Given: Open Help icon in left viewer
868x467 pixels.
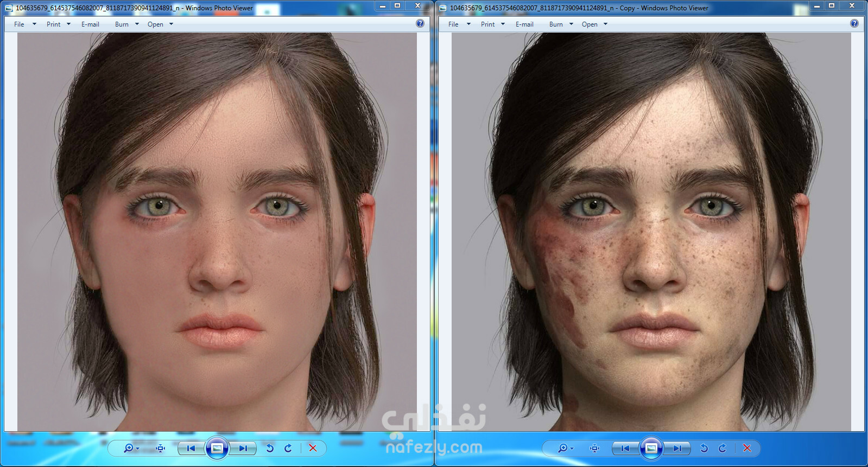Looking at the screenshot, I should [x=420, y=23].
